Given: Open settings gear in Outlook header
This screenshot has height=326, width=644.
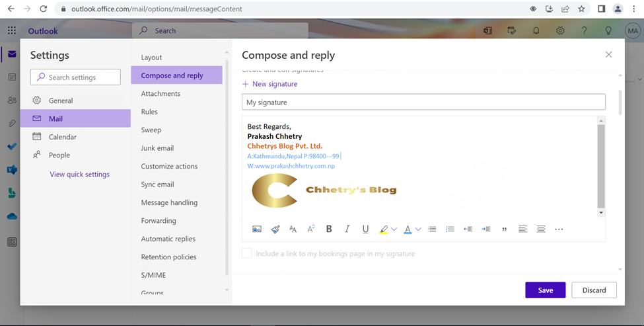Looking at the screenshot, I should pyautogui.click(x=560, y=30).
